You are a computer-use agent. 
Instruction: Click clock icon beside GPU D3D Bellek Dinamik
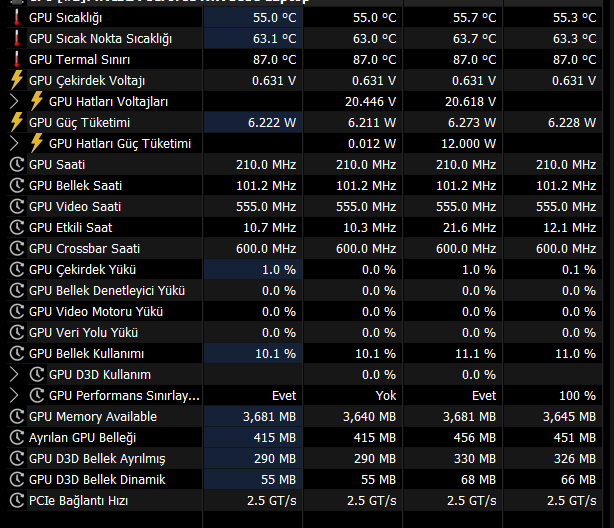tap(17, 479)
